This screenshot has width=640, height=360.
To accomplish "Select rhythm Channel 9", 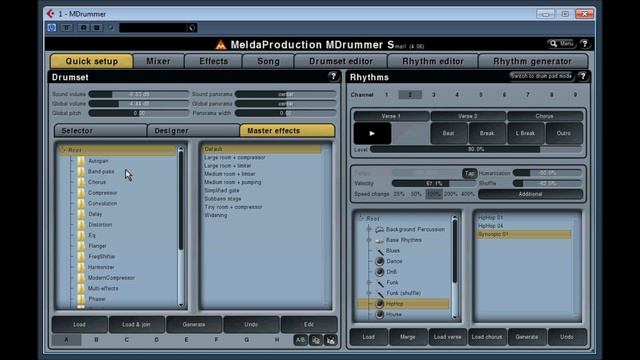I will pos(575,95).
